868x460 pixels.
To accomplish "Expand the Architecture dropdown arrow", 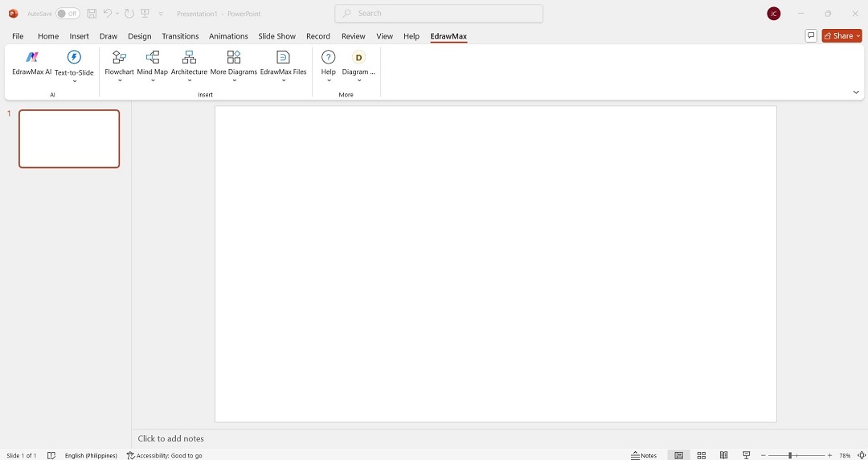I will (189, 81).
